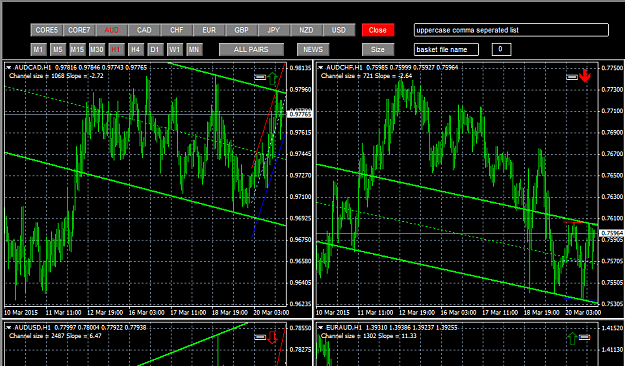
Task: Choose the JPY currency filter
Action: (274, 30)
